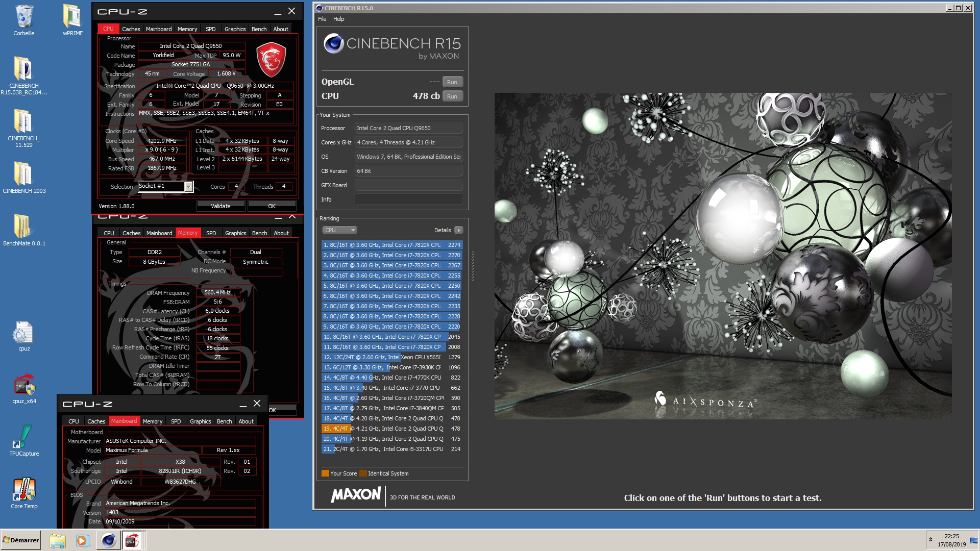Select ranking row 20 Core 2 Quad 4.19 GHz
Viewport: 980px width, 551px height.
pos(391,439)
